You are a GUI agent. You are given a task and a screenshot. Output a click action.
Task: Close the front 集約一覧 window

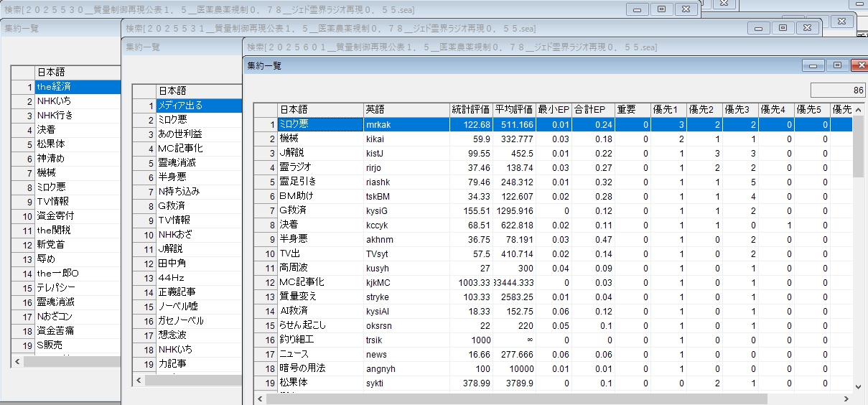[859, 65]
